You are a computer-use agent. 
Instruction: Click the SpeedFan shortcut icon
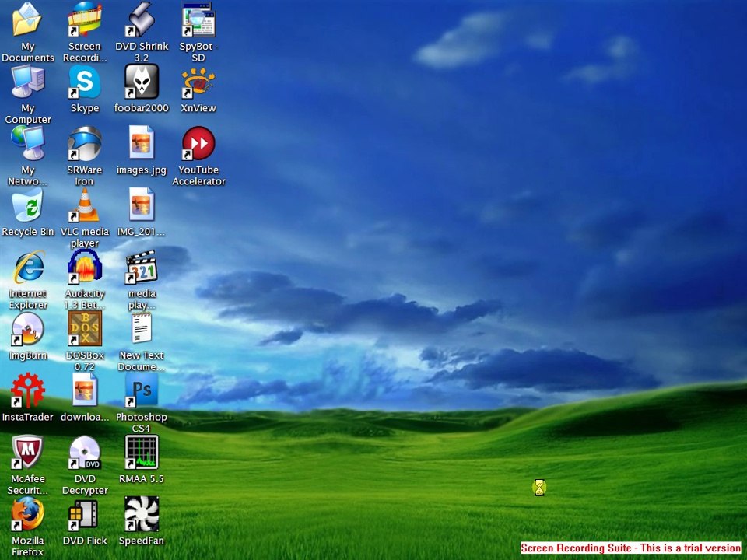142,514
